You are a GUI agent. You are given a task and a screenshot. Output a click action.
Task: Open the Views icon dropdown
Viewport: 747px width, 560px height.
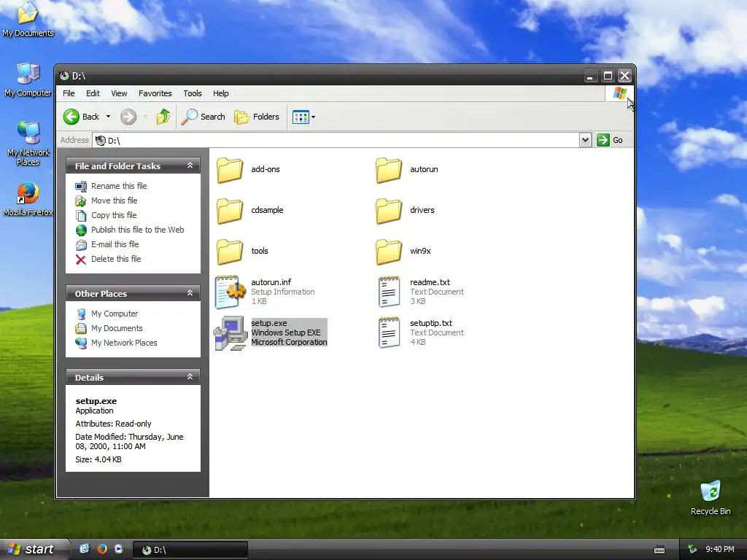coord(303,117)
